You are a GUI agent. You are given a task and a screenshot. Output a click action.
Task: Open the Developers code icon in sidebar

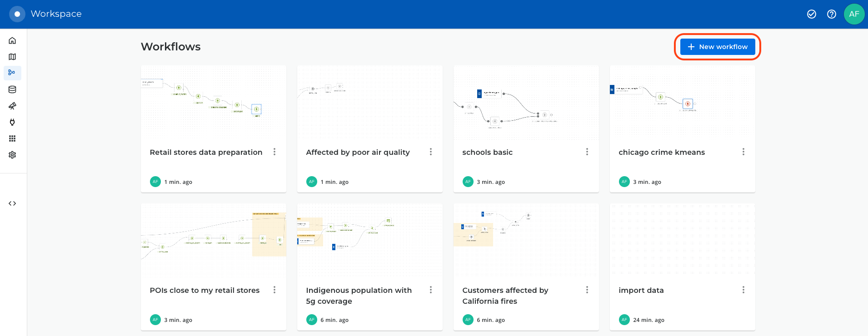click(12, 203)
